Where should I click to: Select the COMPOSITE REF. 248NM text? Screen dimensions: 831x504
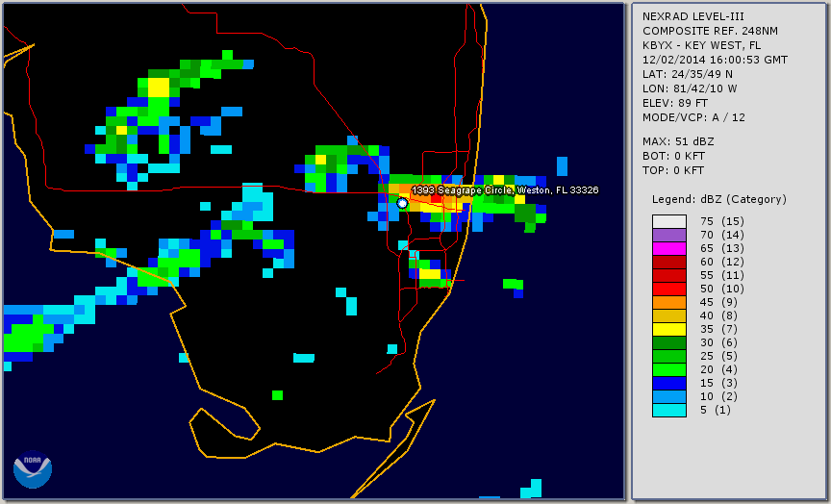pyautogui.click(x=710, y=31)
